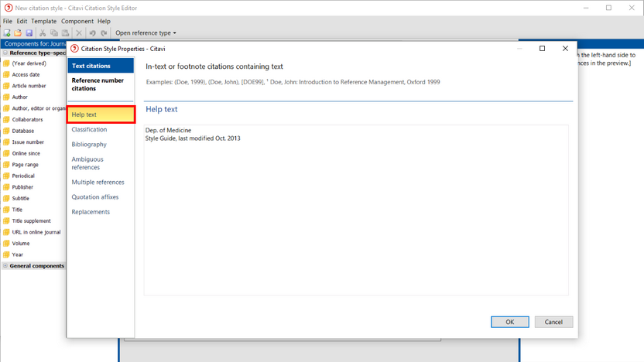
Task: Click the icon next to Year component
Action: point(6,254)
